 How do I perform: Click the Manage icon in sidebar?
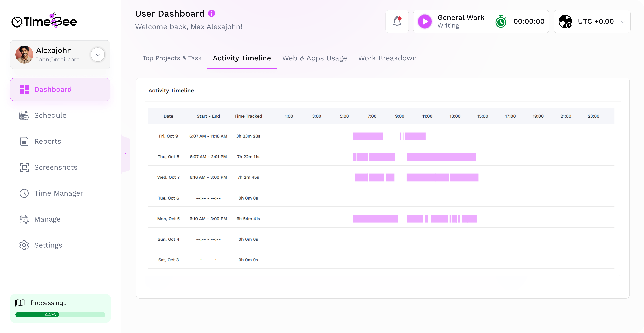[x=24, y=219]
